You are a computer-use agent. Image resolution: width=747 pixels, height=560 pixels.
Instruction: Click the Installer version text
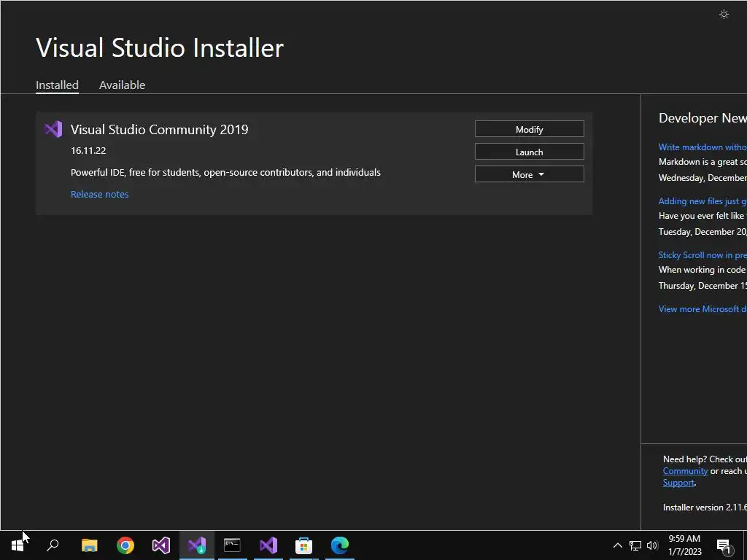[705, 507]
